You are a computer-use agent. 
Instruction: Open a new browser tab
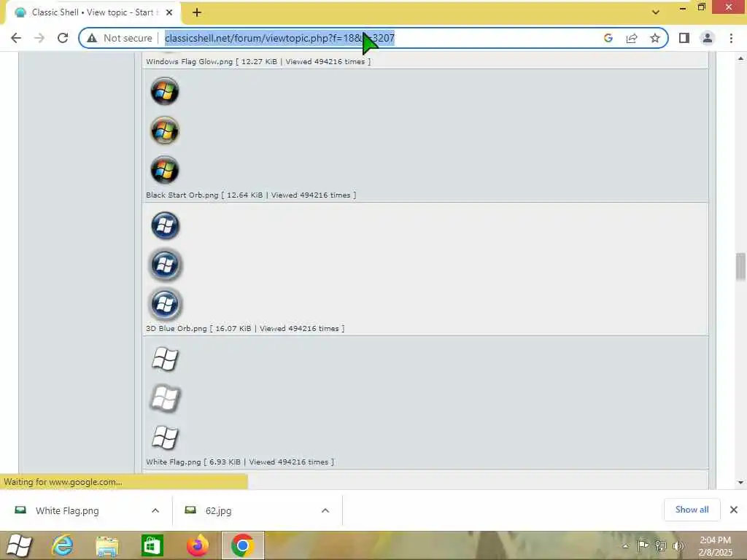pos(197,12)
